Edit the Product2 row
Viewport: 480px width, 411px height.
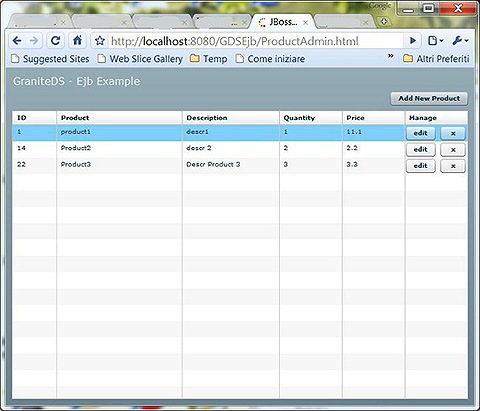point(421,150)
